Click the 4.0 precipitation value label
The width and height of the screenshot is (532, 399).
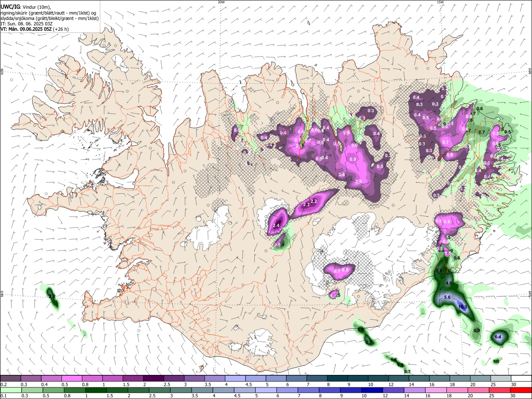pos(449,283)
